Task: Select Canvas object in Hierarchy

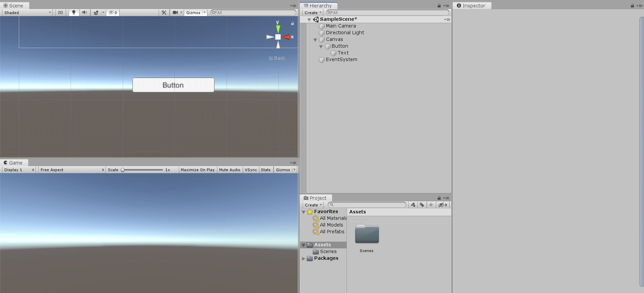Action: (x=334, y=39)
